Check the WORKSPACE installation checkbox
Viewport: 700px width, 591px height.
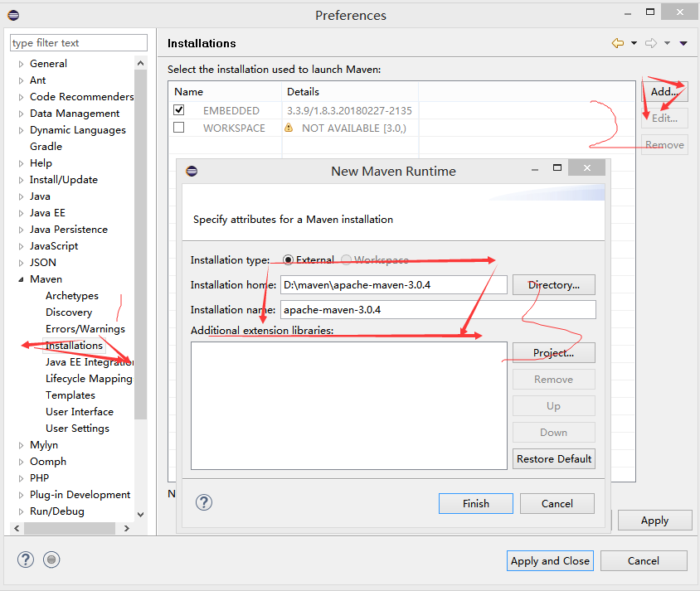click(x=179, y=128)
